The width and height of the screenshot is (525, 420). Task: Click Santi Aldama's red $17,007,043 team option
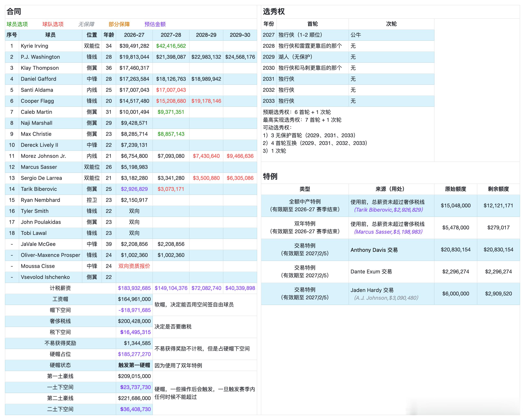(x=171, y=90)
